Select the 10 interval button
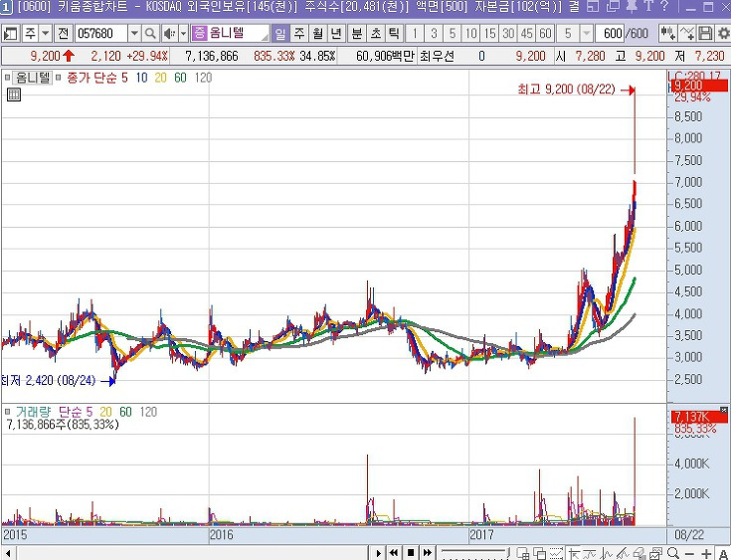731x560 pixels. click(471, 34)
